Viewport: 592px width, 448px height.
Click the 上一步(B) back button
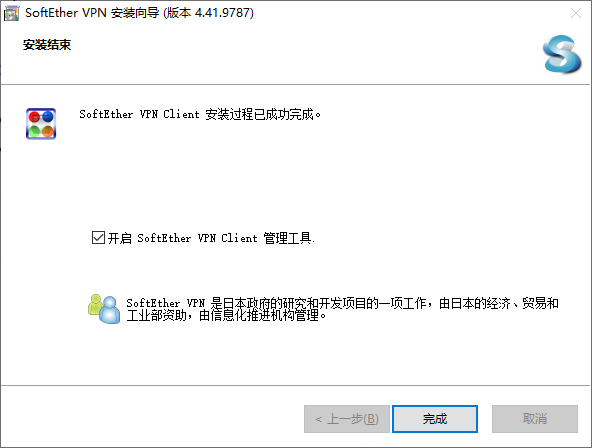347,419
